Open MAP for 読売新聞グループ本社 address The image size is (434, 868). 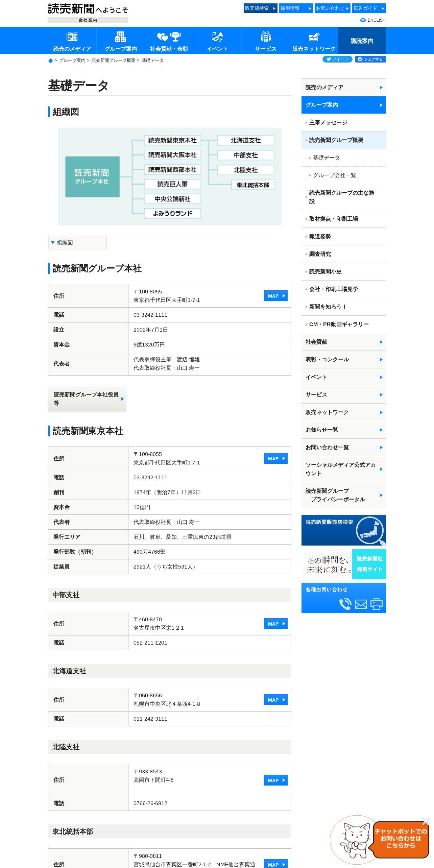coord(276,296)
